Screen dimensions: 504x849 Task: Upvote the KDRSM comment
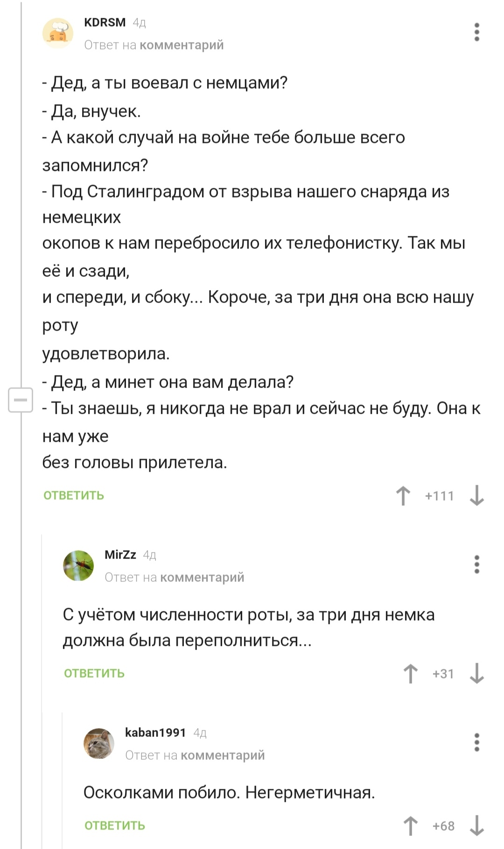point(403,495)
